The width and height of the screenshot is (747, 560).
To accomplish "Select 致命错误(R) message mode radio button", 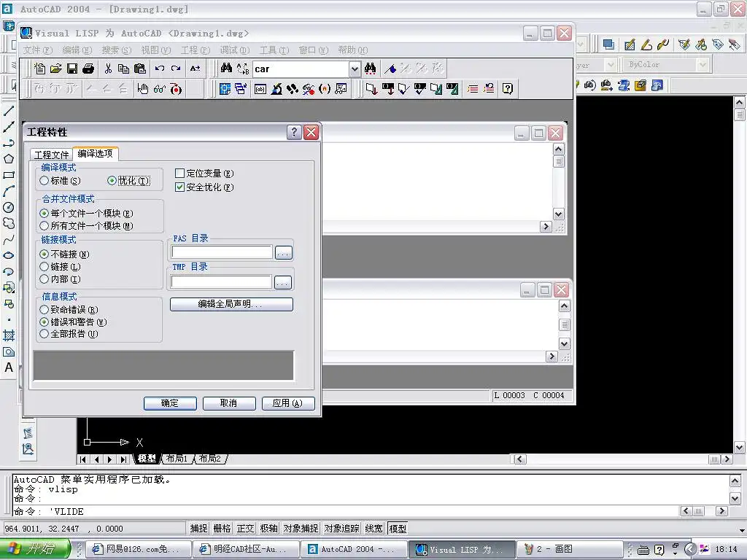I will click(x=69, y=309).
